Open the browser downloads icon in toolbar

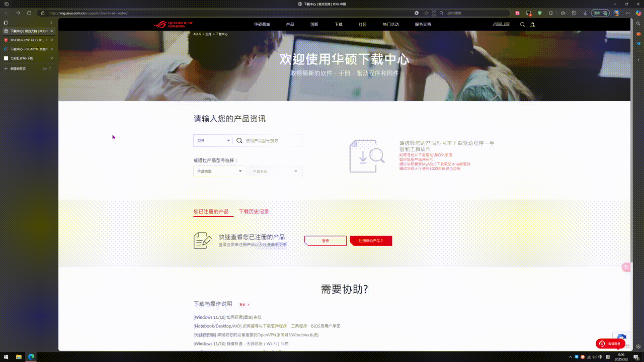pyautogui.click(x=585, y=13)
